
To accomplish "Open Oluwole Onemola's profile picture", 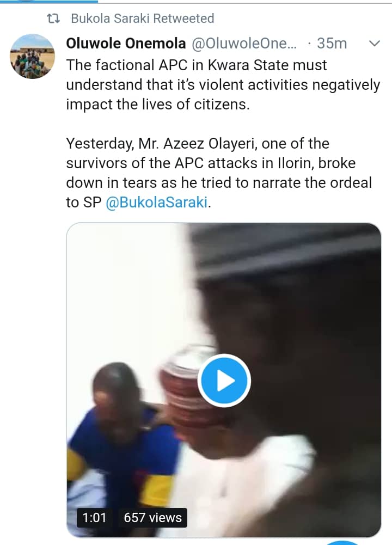I will pyautogui.click(x=33, y=56).
